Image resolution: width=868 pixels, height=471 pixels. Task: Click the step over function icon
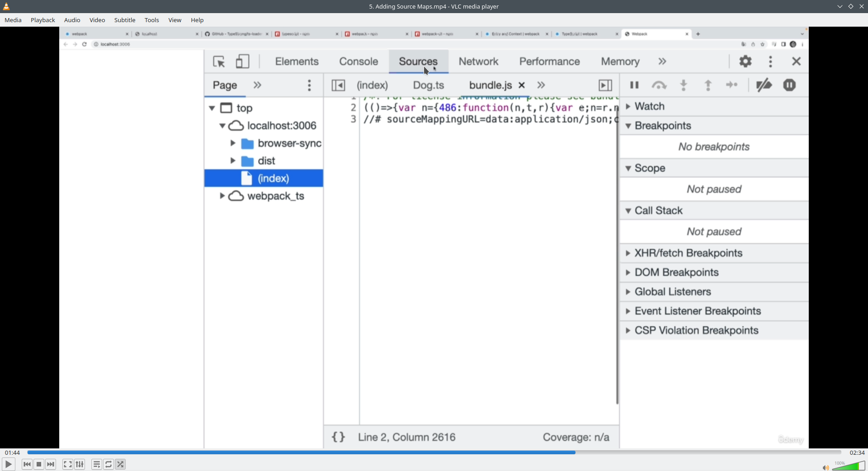coord(659,85)
